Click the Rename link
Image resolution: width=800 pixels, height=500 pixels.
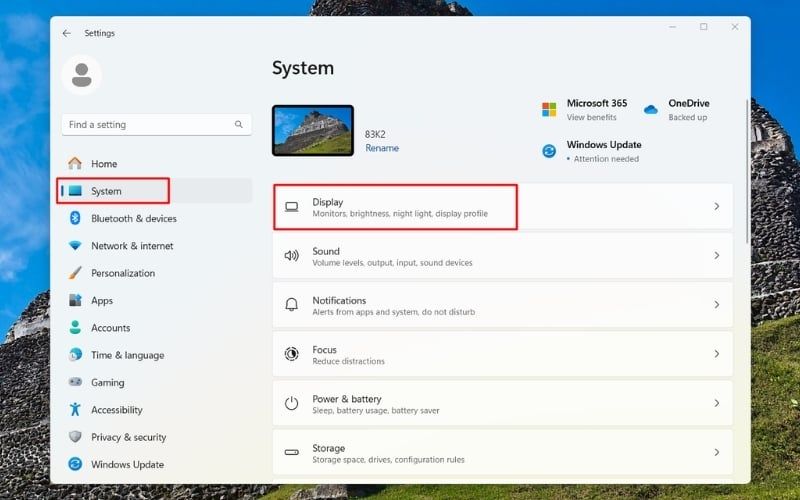[382, 148]
